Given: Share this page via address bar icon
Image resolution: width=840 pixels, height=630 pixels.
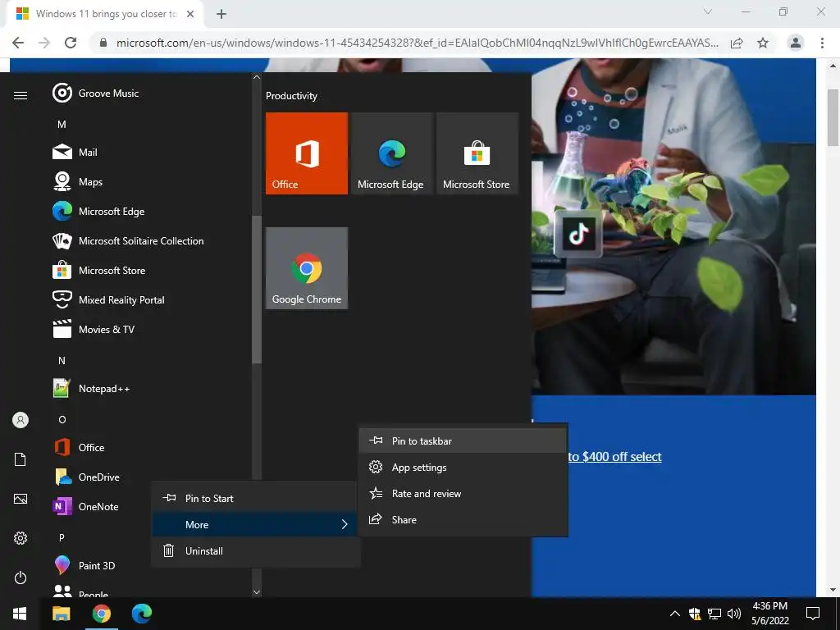Looking at the screenshot, I should coord(737,43).
